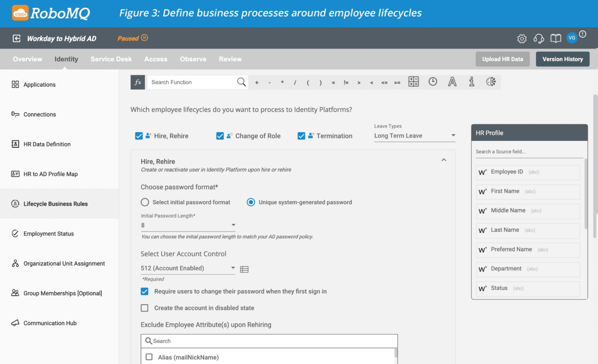Click the Upload HR Data button
Screen dimensions: 598x364
(503, 59)
